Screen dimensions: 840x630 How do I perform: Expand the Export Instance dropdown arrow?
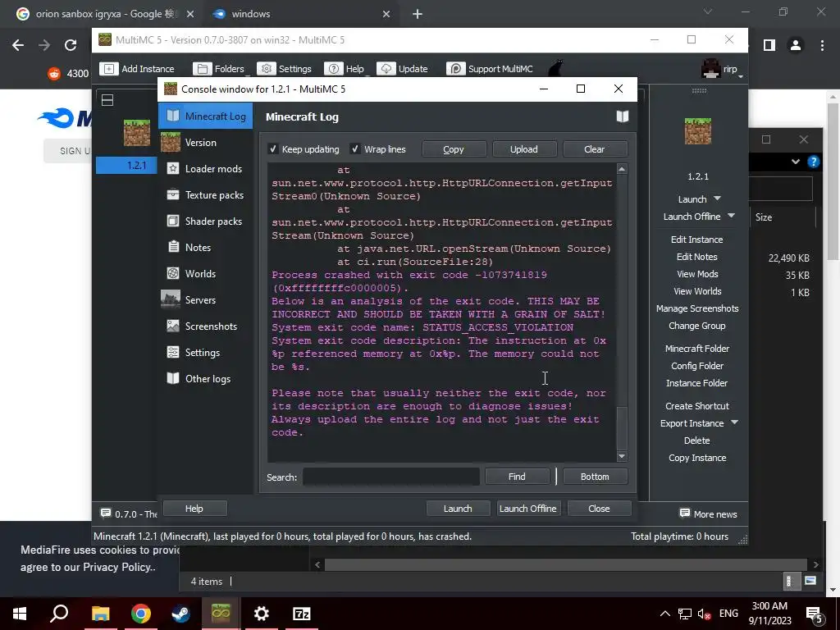(734, 422)
